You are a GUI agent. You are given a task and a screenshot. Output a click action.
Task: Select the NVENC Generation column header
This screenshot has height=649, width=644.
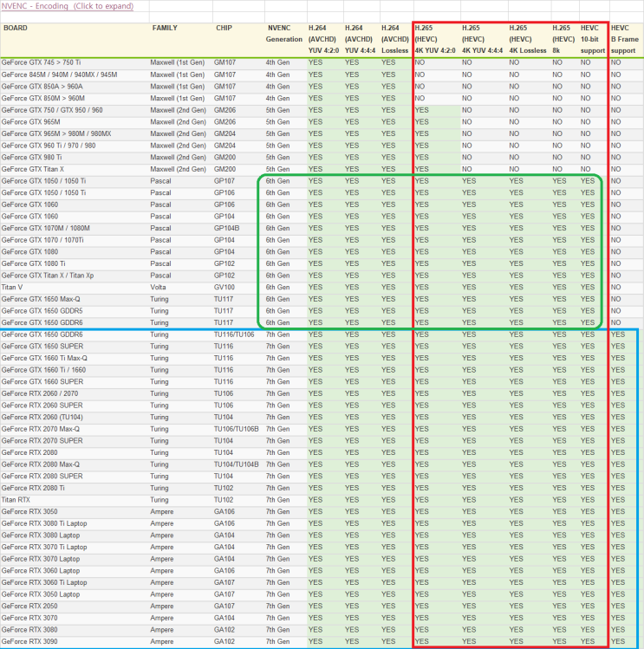coord(283,34)
